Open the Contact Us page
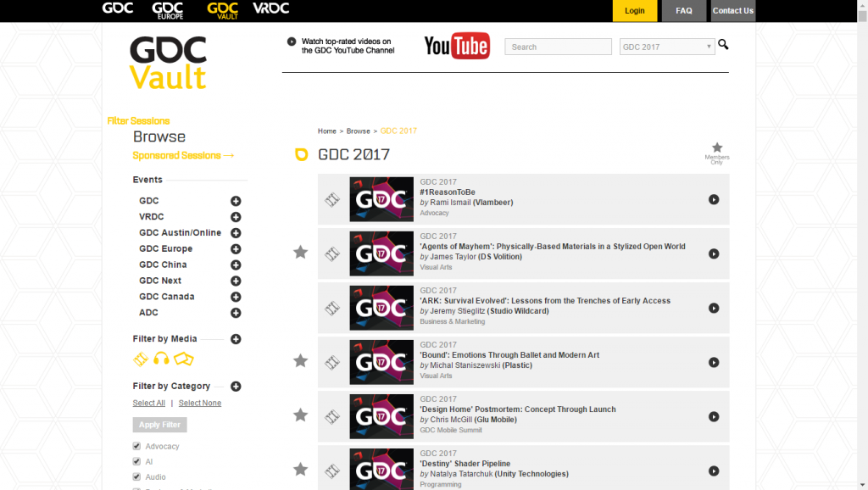868x490 pixels. [733, 10]
